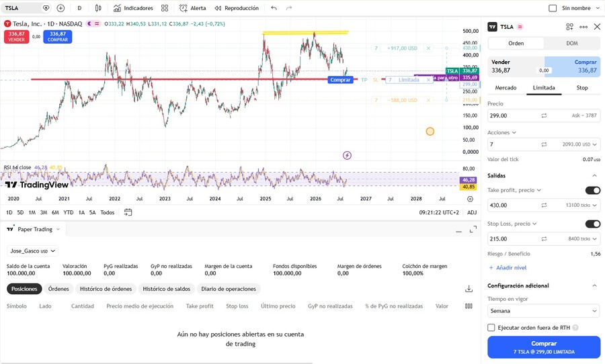Viewport: 605px width, 364px height.
Task: Choose Mercado order type
Action: pyautogui.click(x=506, y=88)
